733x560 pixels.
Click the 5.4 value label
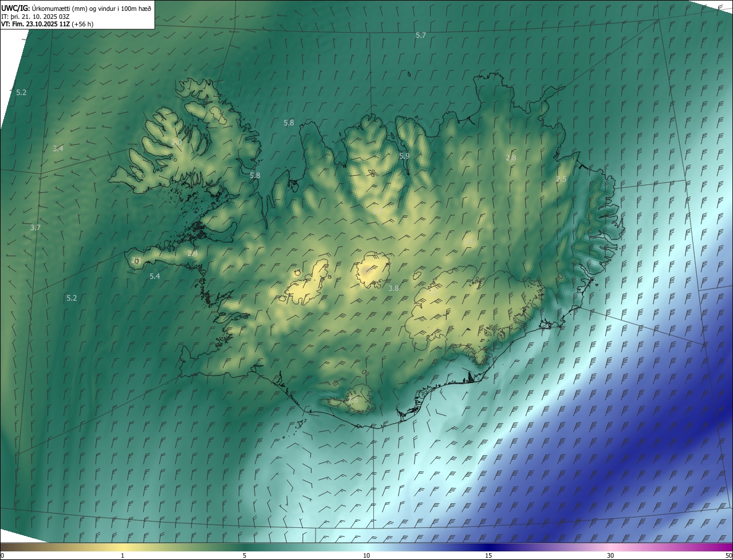click(x=155, y=277)
